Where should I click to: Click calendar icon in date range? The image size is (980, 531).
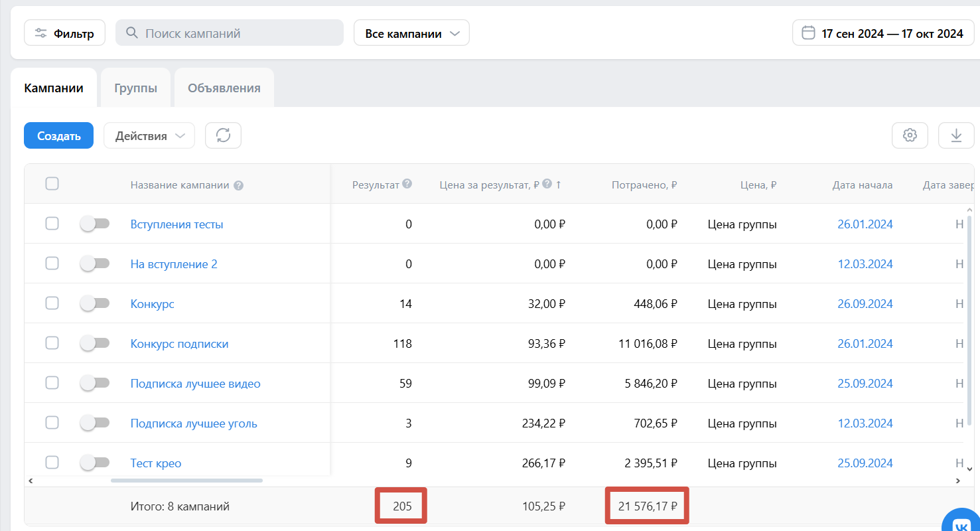click(808, 33)
